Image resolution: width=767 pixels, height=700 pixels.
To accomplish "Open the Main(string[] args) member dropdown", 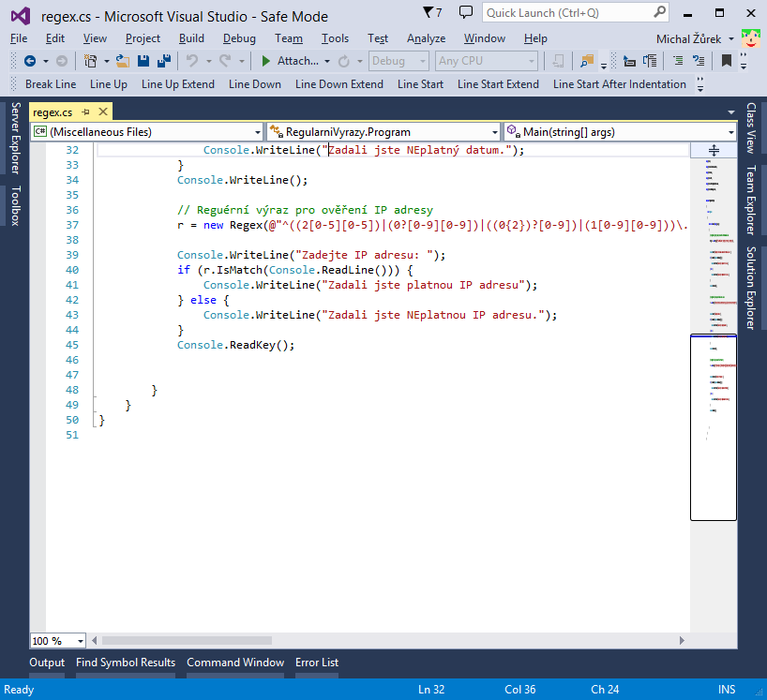I will point(619,131).
